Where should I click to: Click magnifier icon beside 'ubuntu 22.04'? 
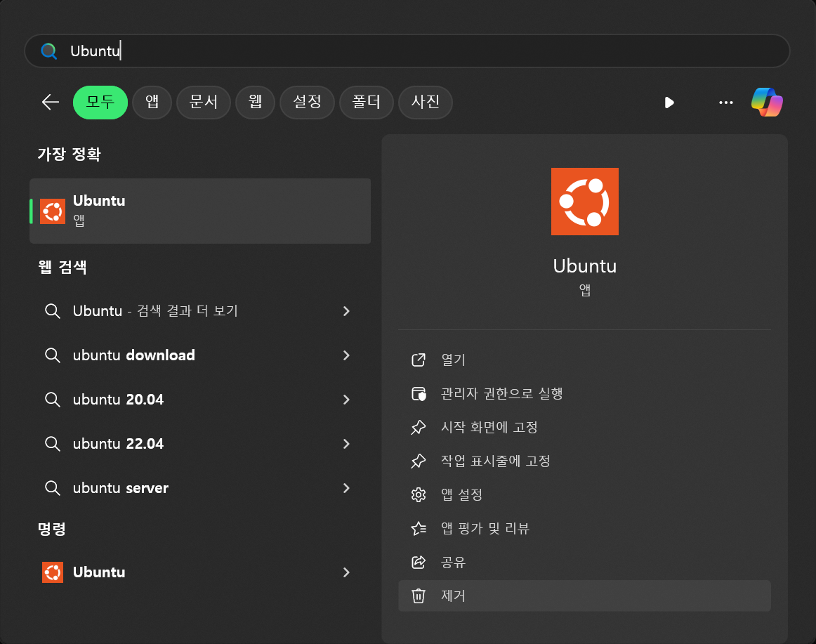(53, 444)
